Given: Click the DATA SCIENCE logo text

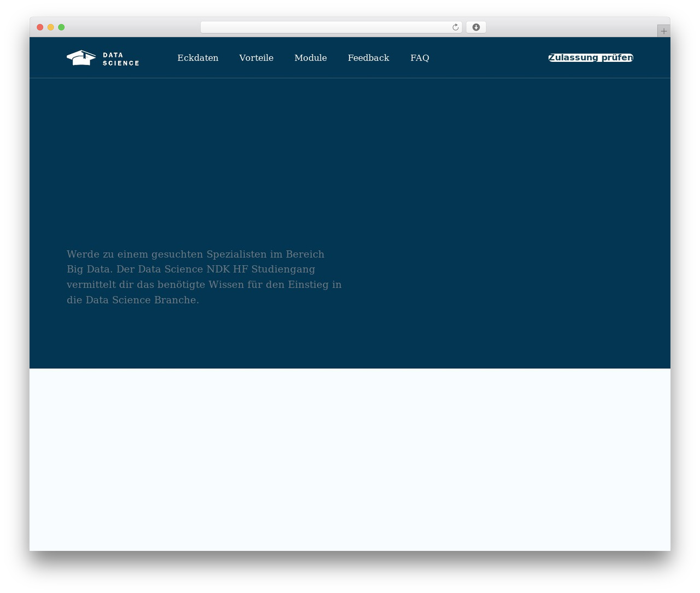Looking at the screenshot, I should pyautogui.click(x=121, y=59).
